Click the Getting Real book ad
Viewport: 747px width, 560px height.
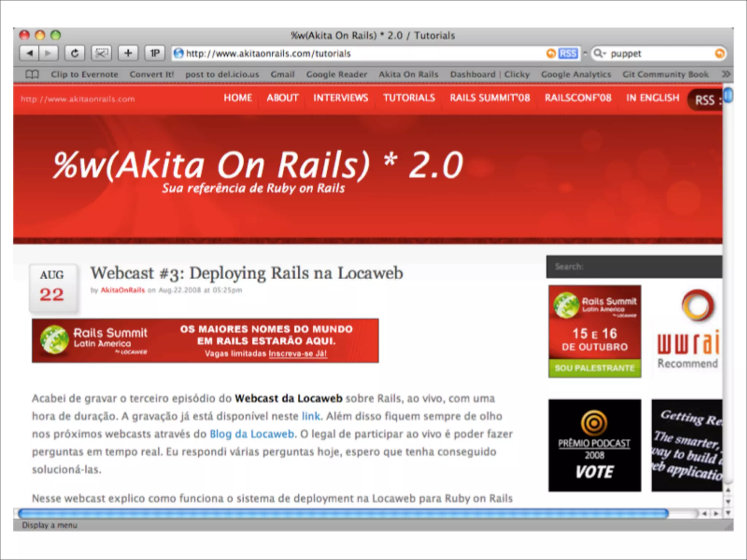[x=687, y=446]
